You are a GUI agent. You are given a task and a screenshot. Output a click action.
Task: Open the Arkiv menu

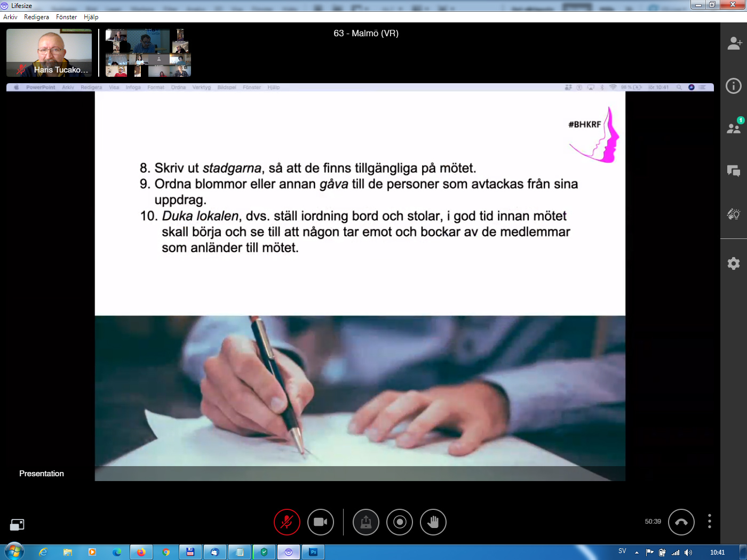click(x=10, y=17)
